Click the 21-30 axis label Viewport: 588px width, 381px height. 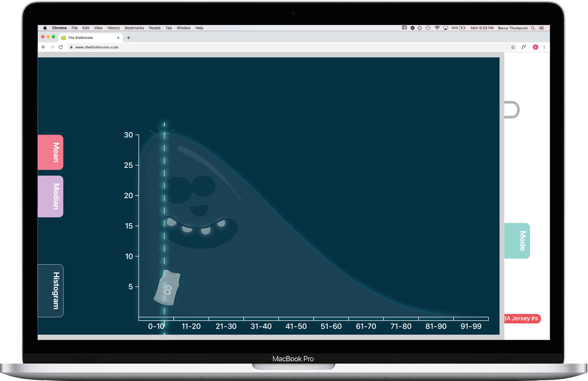226,326
